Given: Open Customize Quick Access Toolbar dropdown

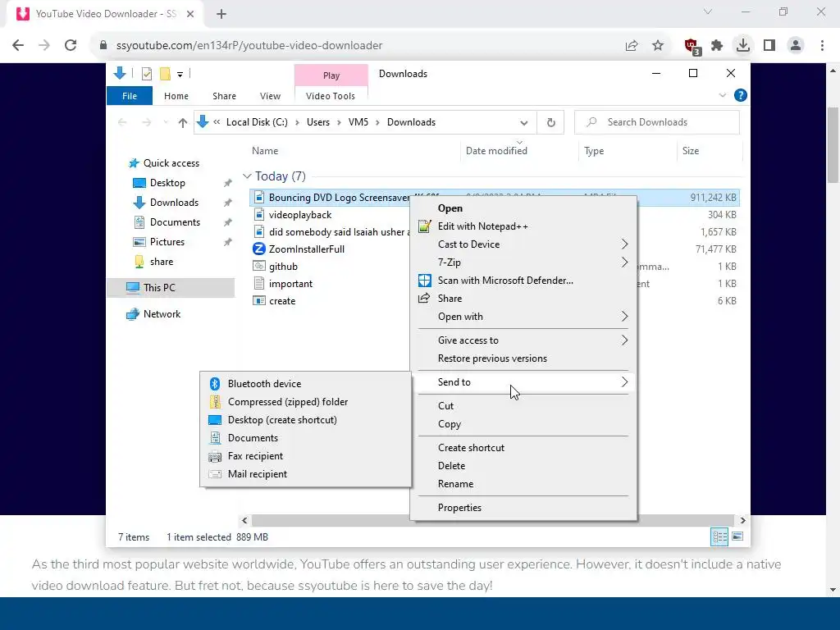Looking at the screenshot, I should click(180, 75).
